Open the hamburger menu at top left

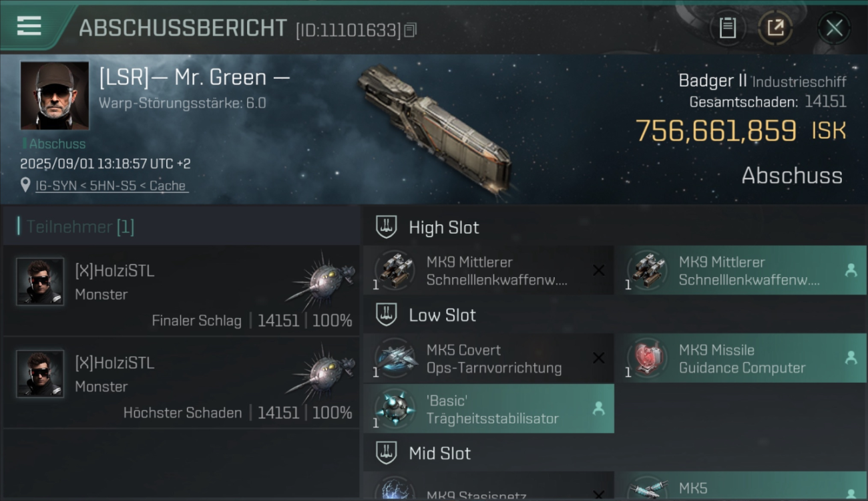coord(29,26)
